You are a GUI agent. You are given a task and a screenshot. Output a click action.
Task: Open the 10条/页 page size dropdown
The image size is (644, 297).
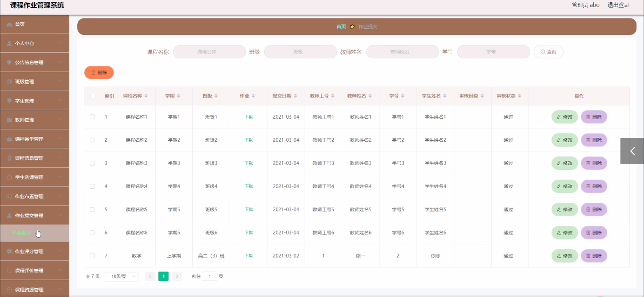point(122,276)
